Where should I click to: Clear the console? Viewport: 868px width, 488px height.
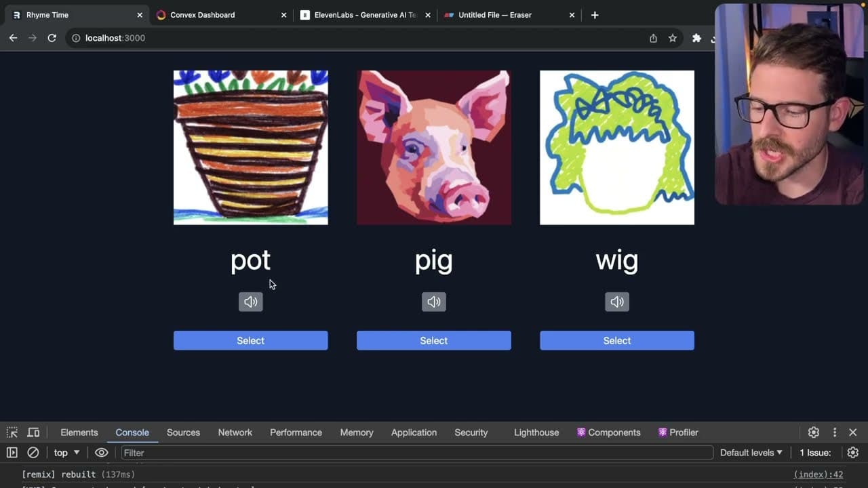pos(33,453)
